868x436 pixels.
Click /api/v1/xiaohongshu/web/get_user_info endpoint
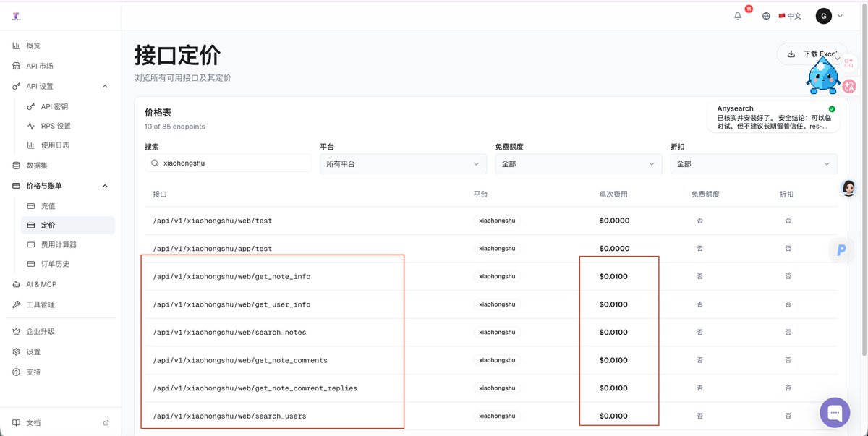[x=231, y=304]
